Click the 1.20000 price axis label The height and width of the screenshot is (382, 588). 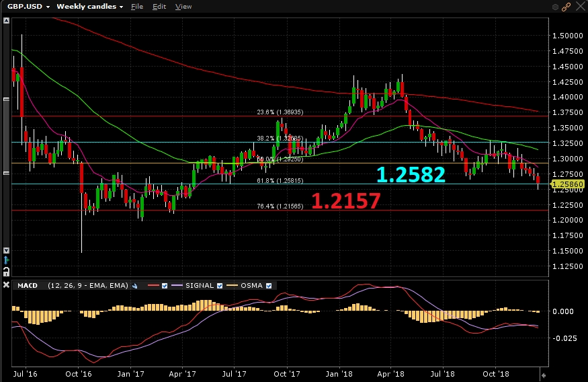pyautogui.click(x=568, y=220)
